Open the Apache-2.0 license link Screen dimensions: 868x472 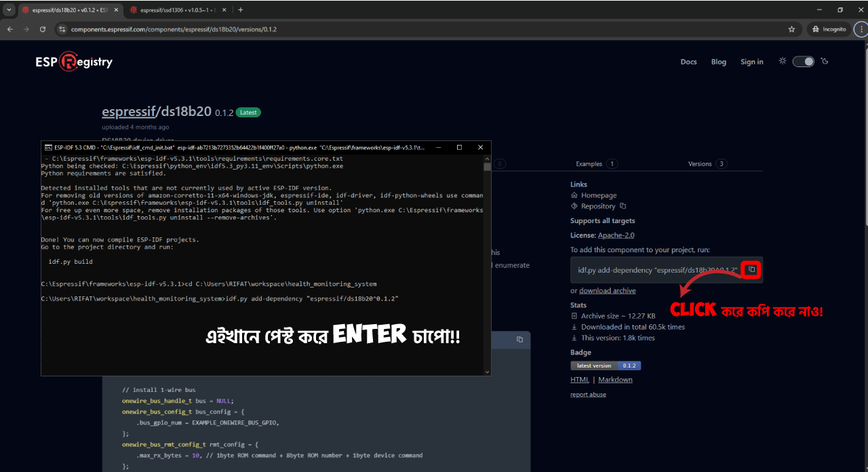pyautogui.click(x=616, y=235)
